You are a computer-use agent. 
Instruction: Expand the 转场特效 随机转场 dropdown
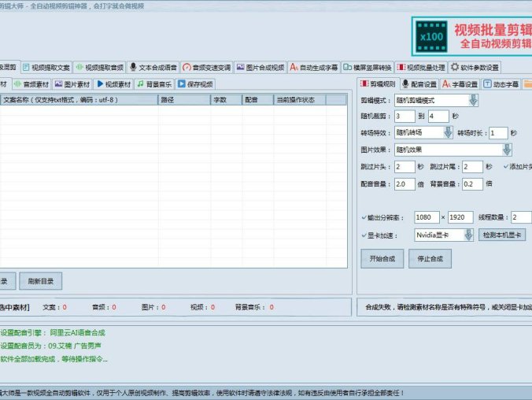[x=448, y=132]
